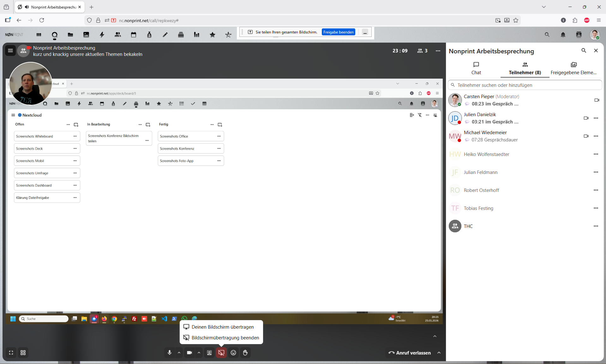This screenshot has height=364, width=606.
Task: Open options menu for Julien Danielzik
Action: (x=596, y=118)
